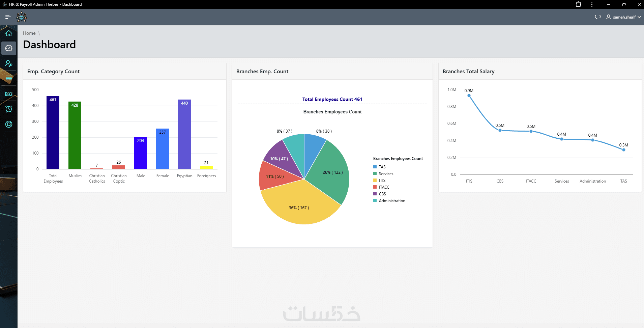Toggle ITIS series in pie legend
Screen dimensions: 644x328
pyautogui.click(x=379, y=181)
